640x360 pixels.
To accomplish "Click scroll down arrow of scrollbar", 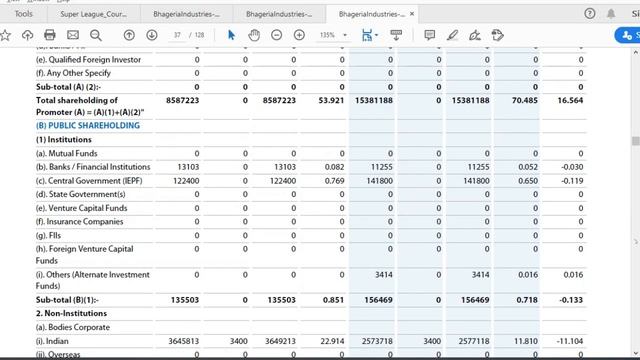I will [x=636, y=353].
